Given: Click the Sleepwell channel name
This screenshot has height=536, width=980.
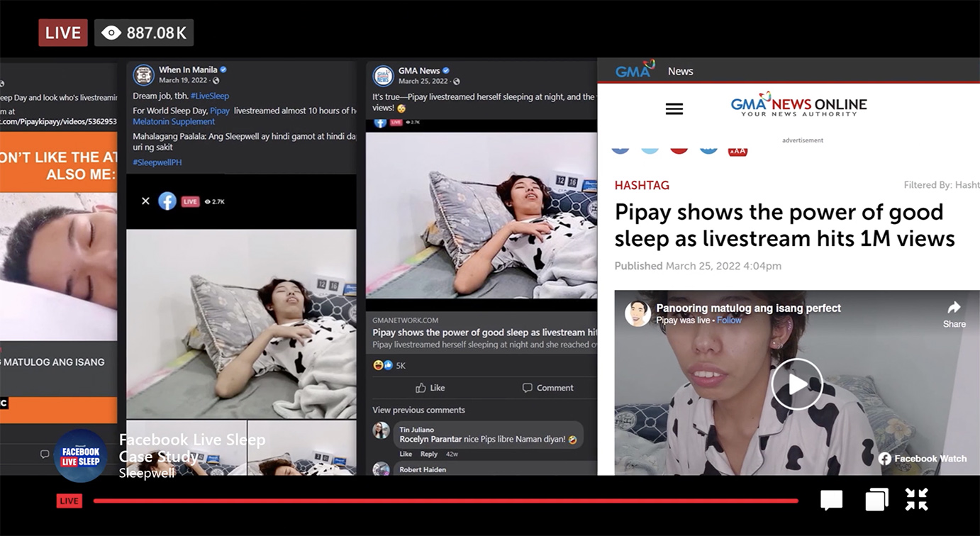Looking at the screenshot, I should pyautogui.click(x=147, y=473).
